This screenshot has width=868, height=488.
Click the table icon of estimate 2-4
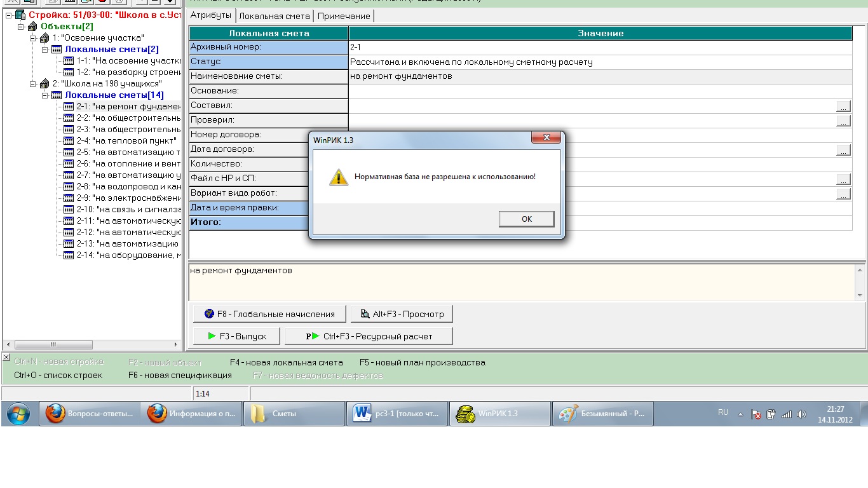coord(69,140)
